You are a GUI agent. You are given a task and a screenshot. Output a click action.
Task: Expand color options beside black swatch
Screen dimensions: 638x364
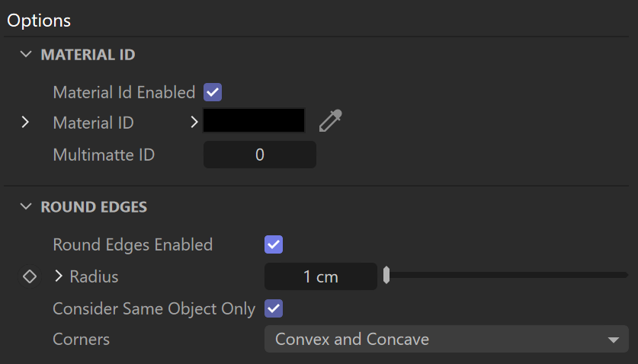(x=194, y=122)
